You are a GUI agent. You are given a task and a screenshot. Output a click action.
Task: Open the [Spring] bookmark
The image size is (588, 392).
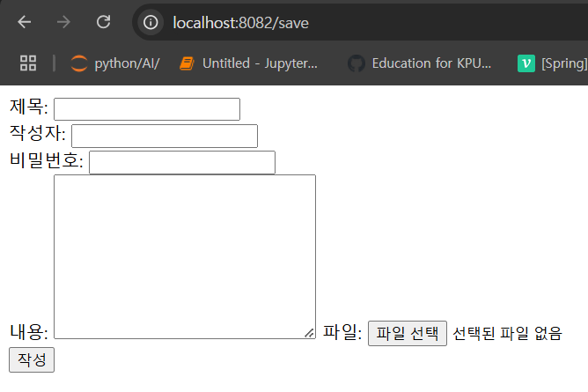[552, 63]
